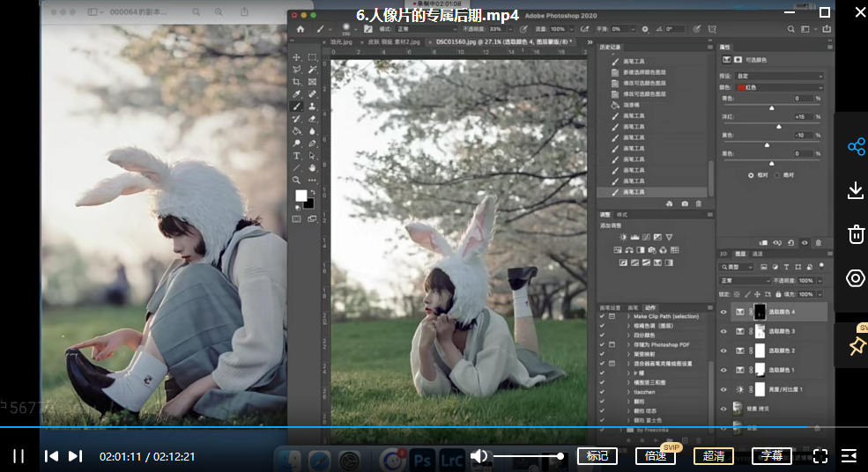Click the 倍速 playback speed button

point(655,456)
